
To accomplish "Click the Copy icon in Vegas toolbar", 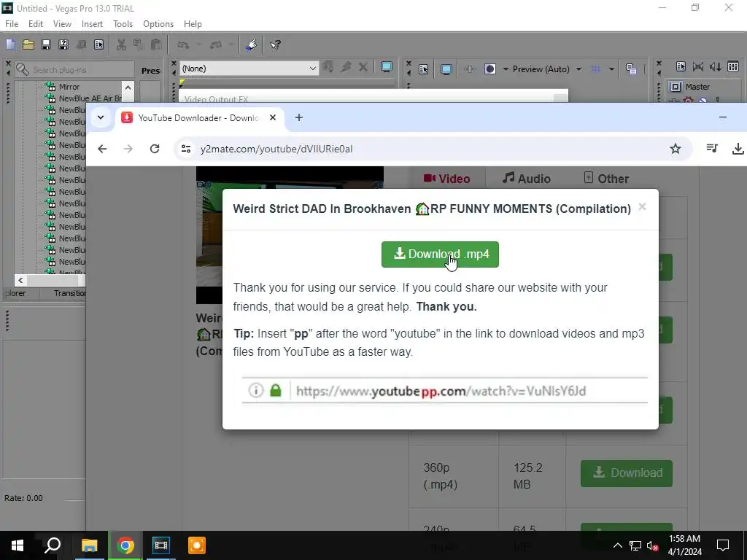I will pos(139,44).
